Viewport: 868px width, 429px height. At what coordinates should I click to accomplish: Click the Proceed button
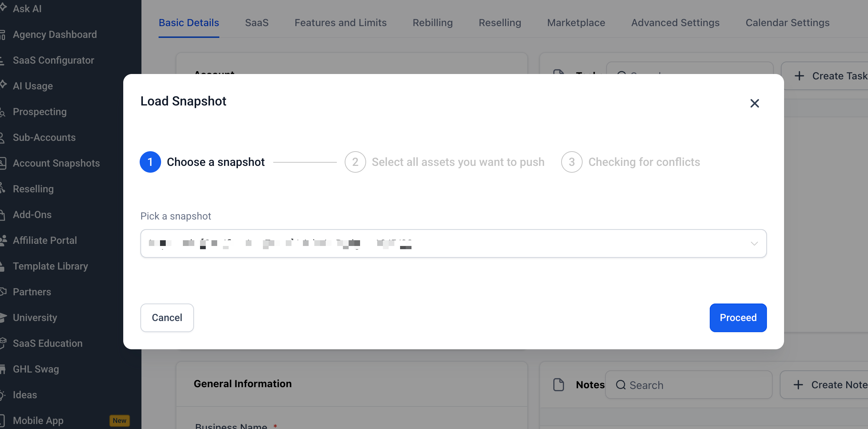[738, 318]
